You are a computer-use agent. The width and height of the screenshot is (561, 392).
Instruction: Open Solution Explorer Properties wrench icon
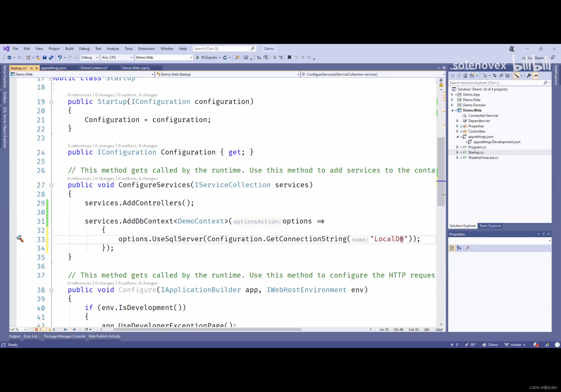[x=529, y=76]
